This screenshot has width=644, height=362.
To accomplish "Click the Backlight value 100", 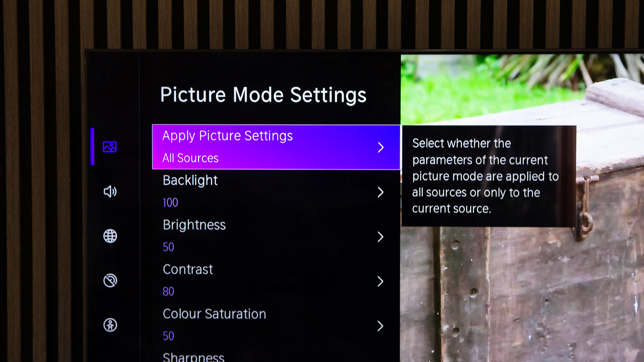I will (170, 202).
